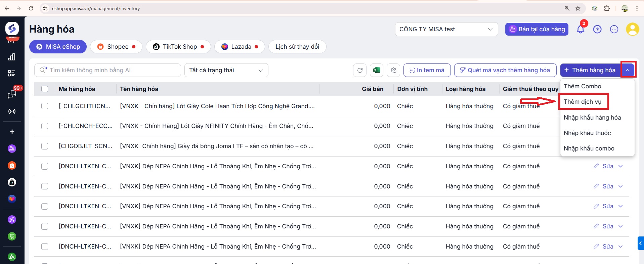The image size is (644, 264).
Task: Collapse the Thêm hàng hóa arrow menu
Action: pyautogui.click(x=628, y=70)
